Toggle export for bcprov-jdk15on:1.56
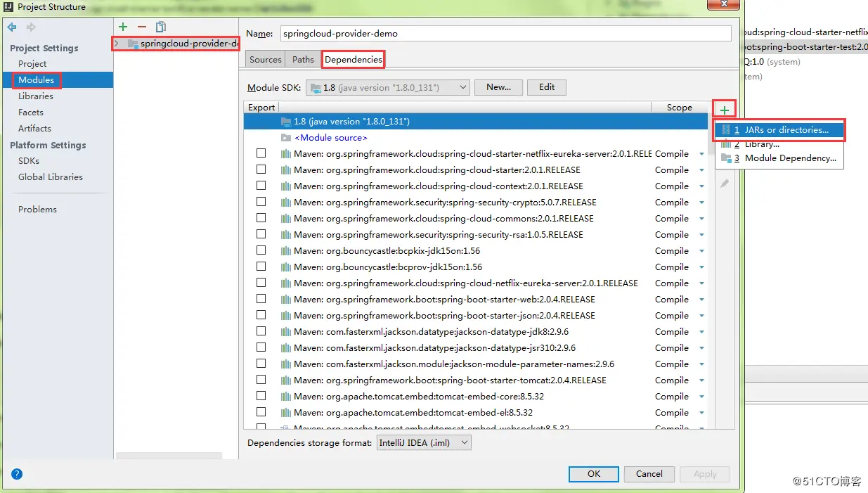Screen dimensions: 868x493 tap(261, 267)
